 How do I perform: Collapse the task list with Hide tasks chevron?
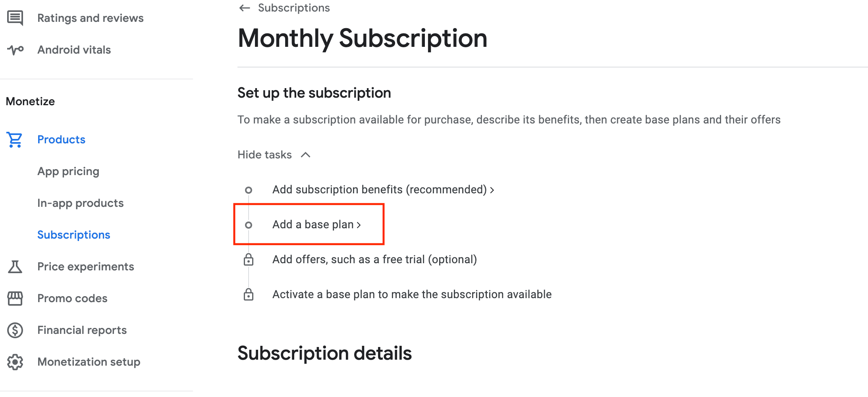click(x=305, y=155)
